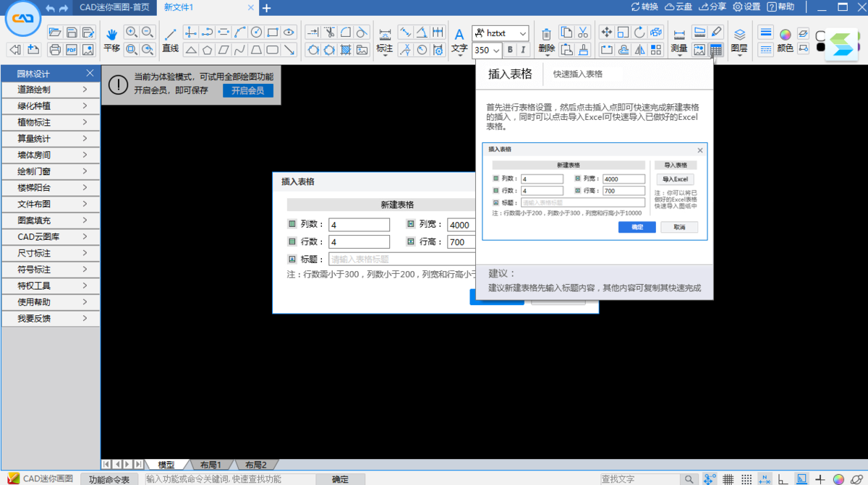Click the insert table grid icon
This screenshot has height=485, width=868.
(716, 50)
